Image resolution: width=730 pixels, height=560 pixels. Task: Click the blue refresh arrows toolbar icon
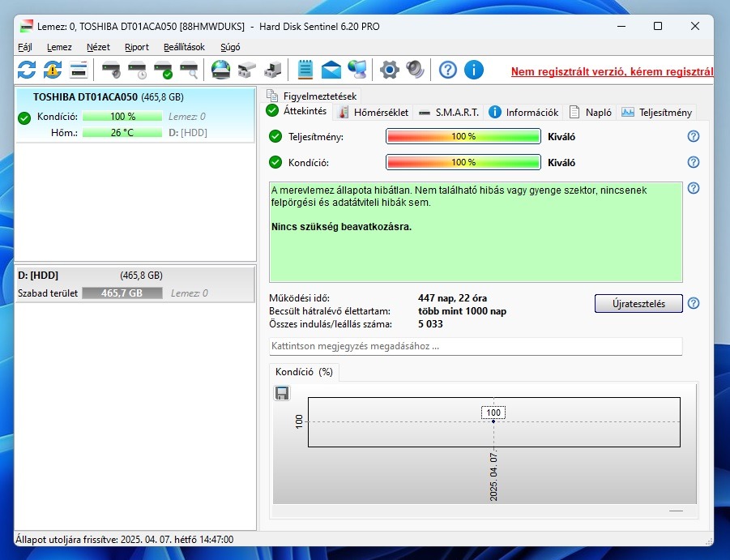(27, 71)
